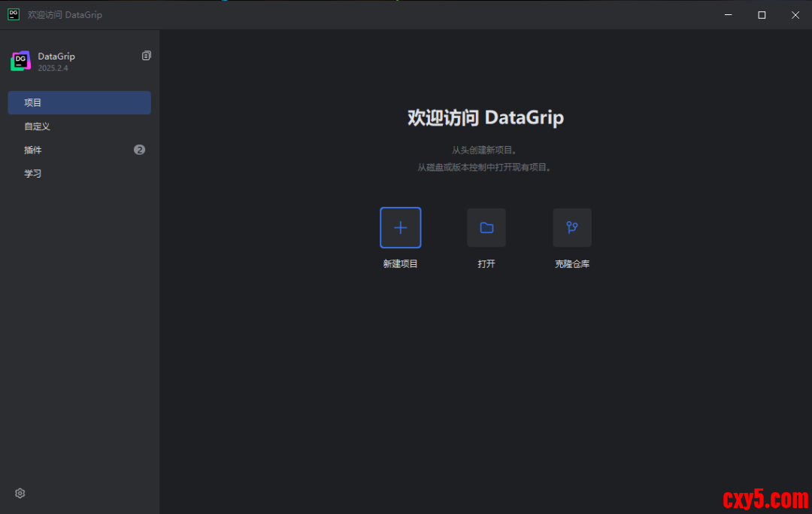Maximize the DataGrip welcome window
Image resolution: width=812 pixels, height=514 pixels.
point(762,15)
